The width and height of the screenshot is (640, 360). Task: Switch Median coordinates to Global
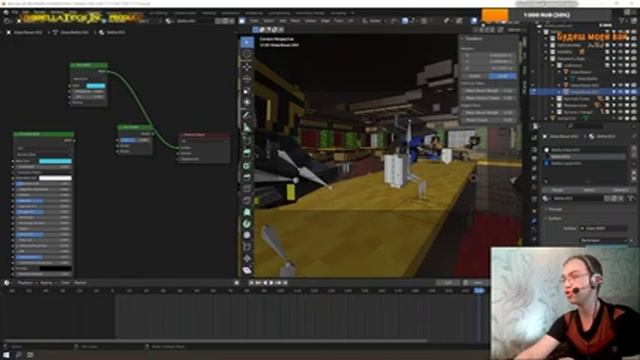pyautogui.click(x=474, y=76)
